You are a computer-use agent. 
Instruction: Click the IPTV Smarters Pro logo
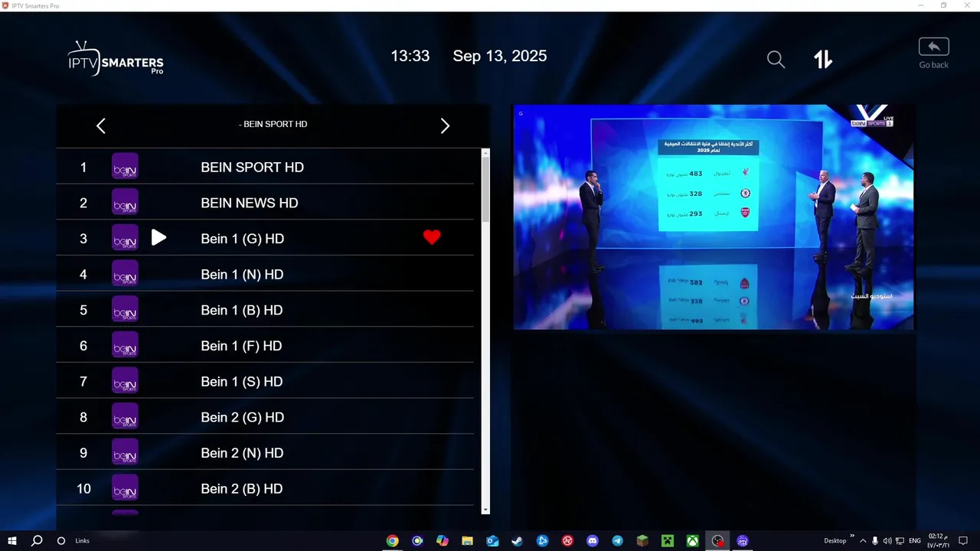coord(116,58)
